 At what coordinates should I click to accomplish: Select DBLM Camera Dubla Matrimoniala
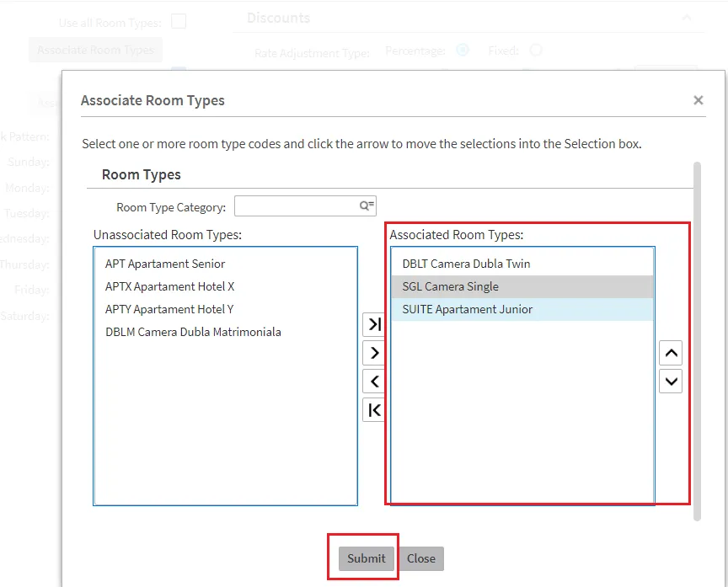225,332
